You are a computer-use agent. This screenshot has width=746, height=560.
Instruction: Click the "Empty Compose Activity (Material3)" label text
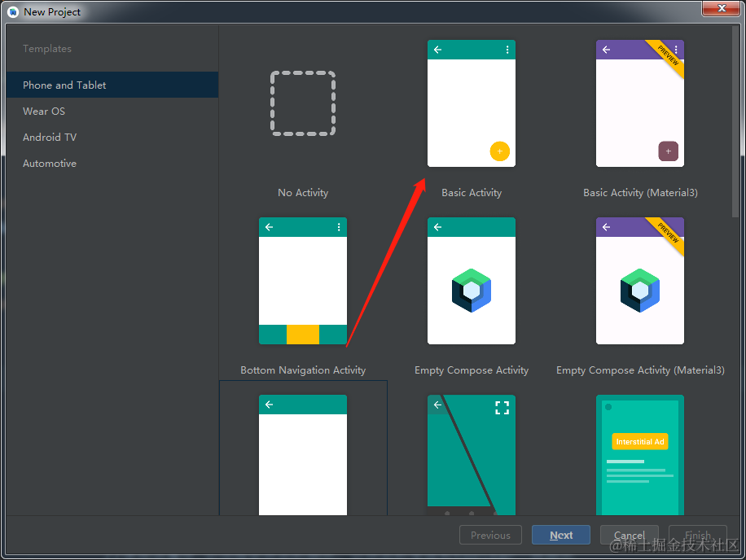click(640, 370)
